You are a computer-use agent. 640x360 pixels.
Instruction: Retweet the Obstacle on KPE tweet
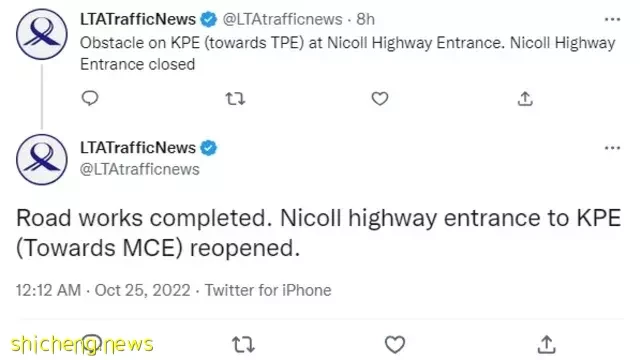[236, 99]
